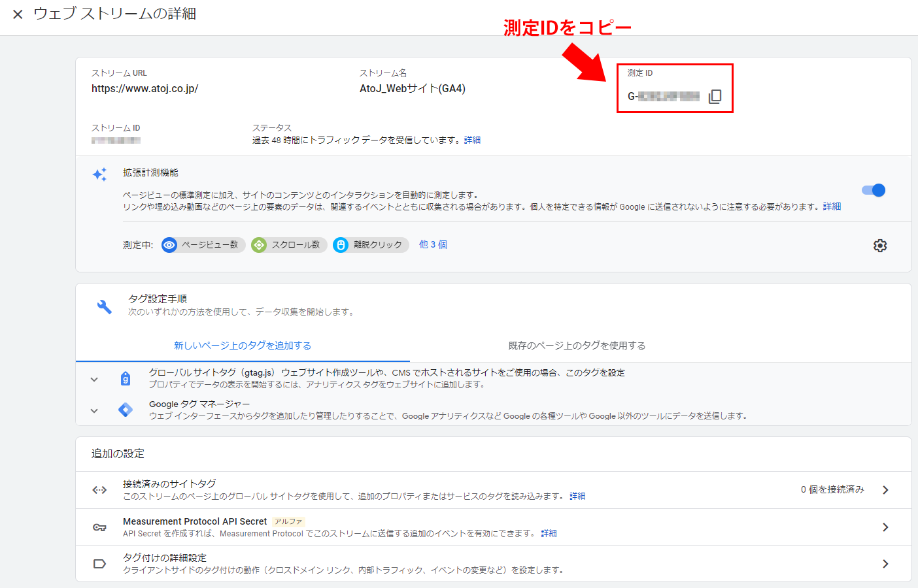Switch to 既存のページ上のタグを使用する tab
918x588 pixels.
pos(577,346)
